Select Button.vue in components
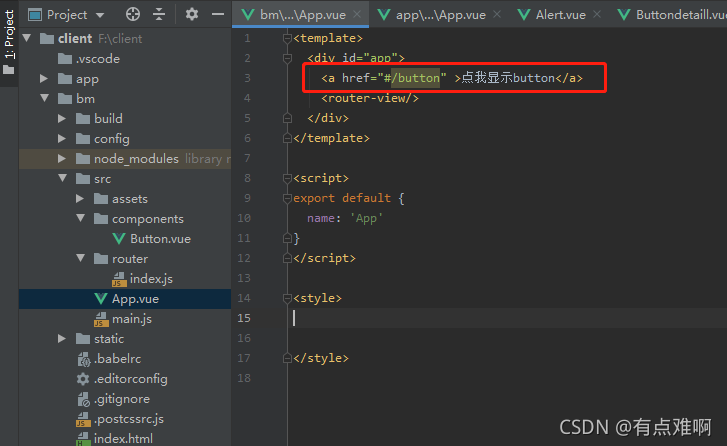This screenshot has height=446, width=727. pyautogui.click(x=160, y=239)
